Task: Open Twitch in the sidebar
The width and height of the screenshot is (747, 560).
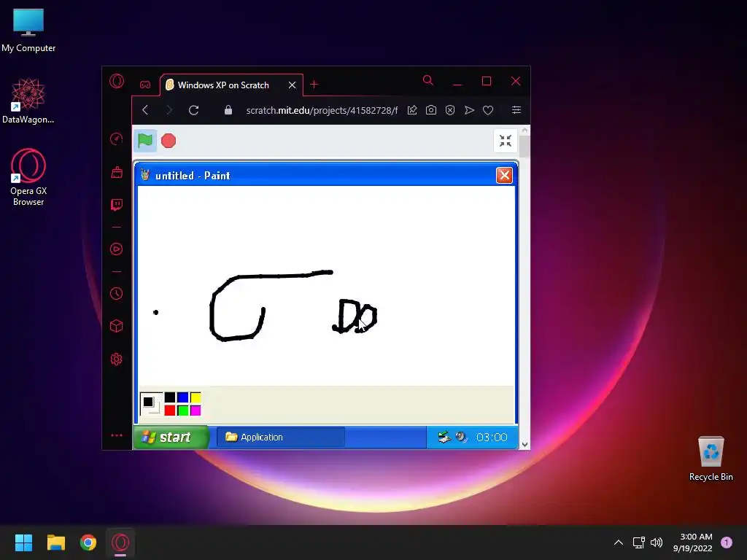Action: 117,205
